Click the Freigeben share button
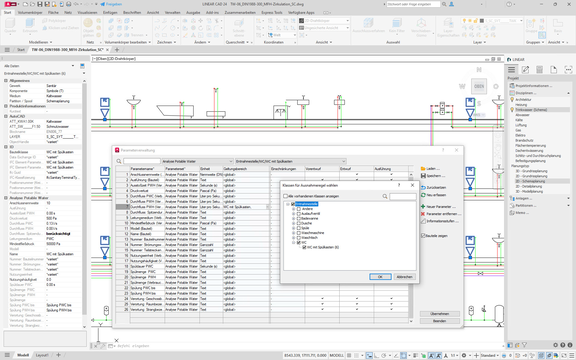576x360 pixels. 111,4
